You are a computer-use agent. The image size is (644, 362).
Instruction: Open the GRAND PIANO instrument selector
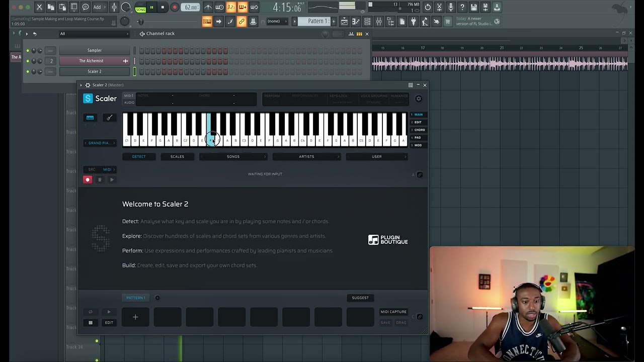[100, 143]
